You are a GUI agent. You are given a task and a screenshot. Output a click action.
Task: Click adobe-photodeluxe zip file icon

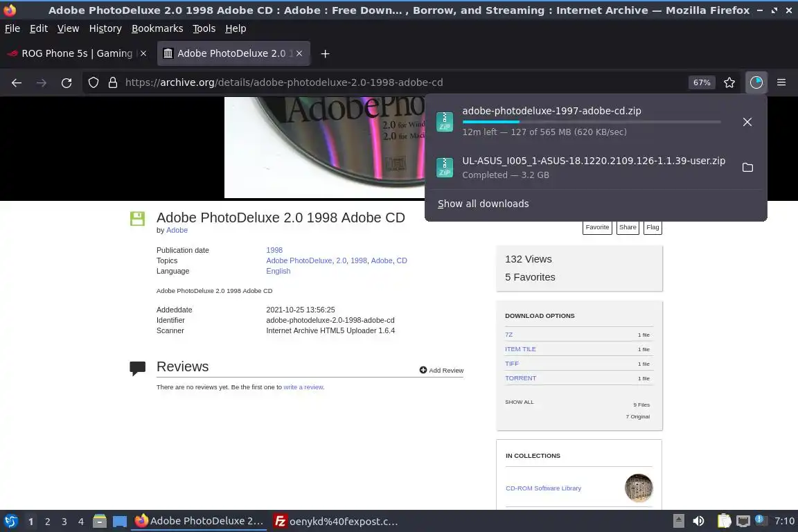pyautogui.click(x=445, y=122)
